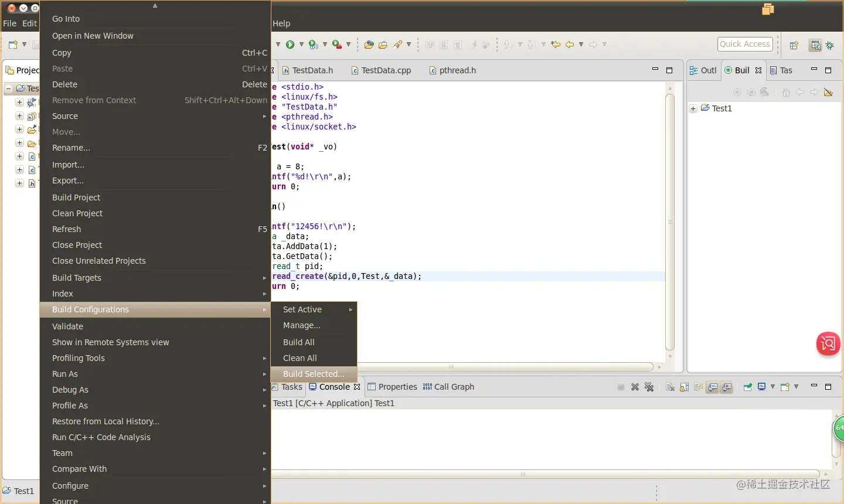Click the red floating screenshot assistant icon
The image size is (844, 504).
pos(828,343)
